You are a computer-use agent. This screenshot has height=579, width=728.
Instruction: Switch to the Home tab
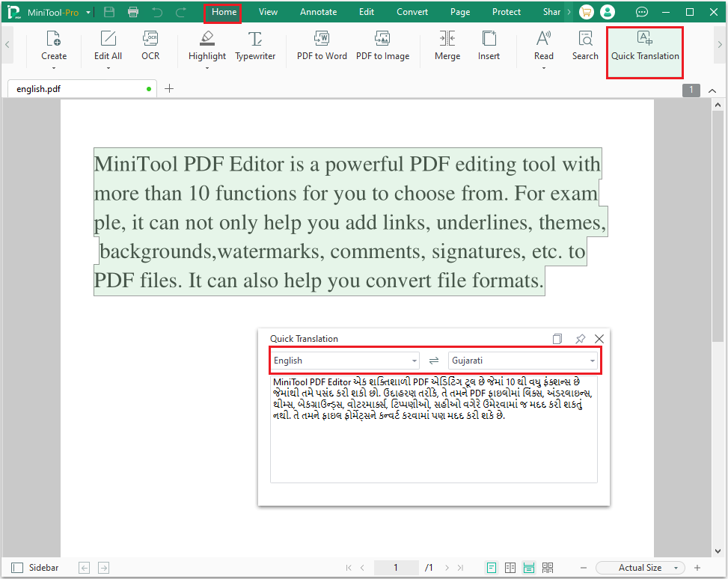point(224,12)
